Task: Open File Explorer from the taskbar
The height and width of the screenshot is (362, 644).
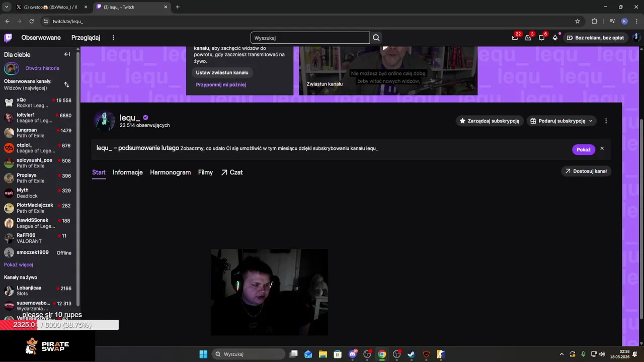Action: click(x=323, y=354)
